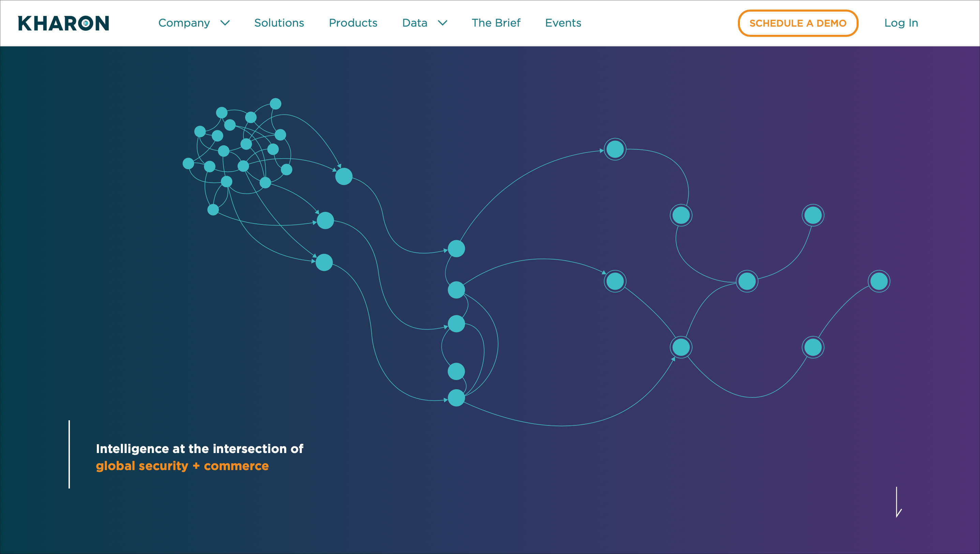The width and height of the screenshot is (980, 554).
Task: Navigate to The Brief
Action: pos(496,23)
